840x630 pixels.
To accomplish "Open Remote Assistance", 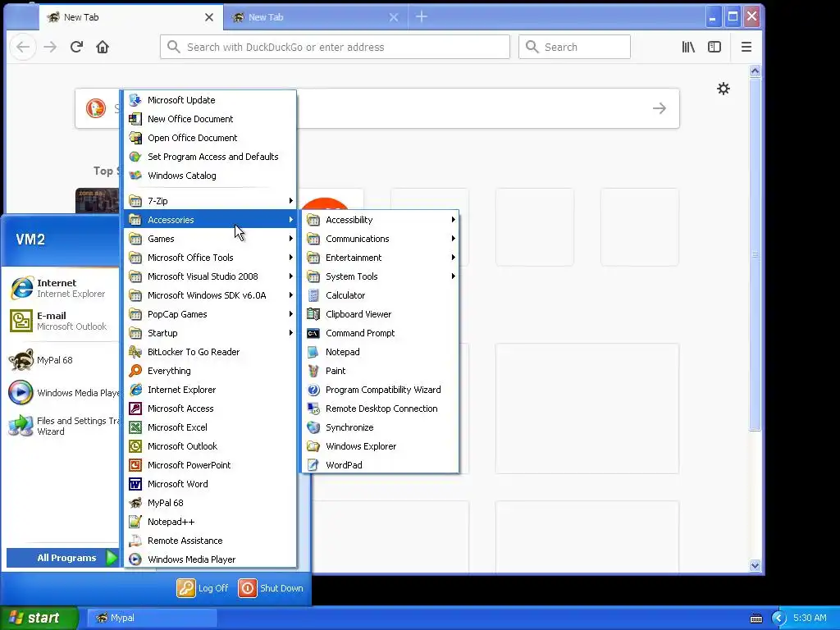I will click(210, 541).
